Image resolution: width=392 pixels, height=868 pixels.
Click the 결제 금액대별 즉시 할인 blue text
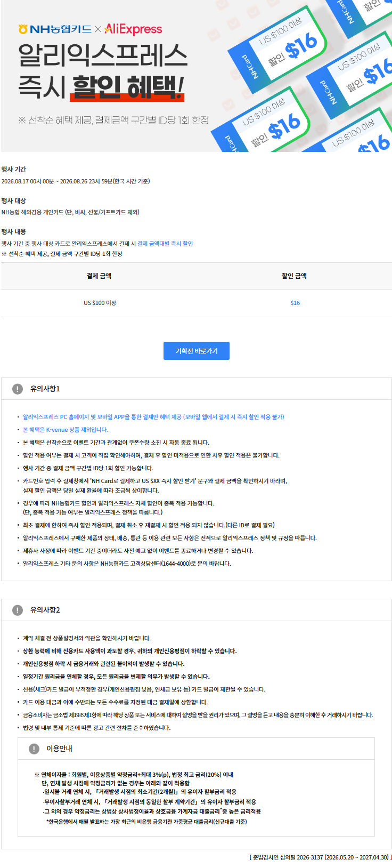click(165, 244)
